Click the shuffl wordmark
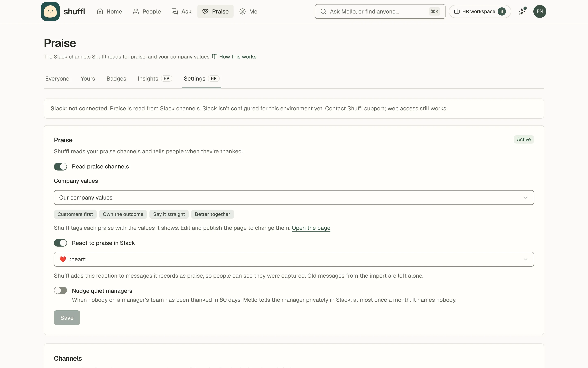The width and height of the screenshot is (588, 368). click(x=74, y=11)
